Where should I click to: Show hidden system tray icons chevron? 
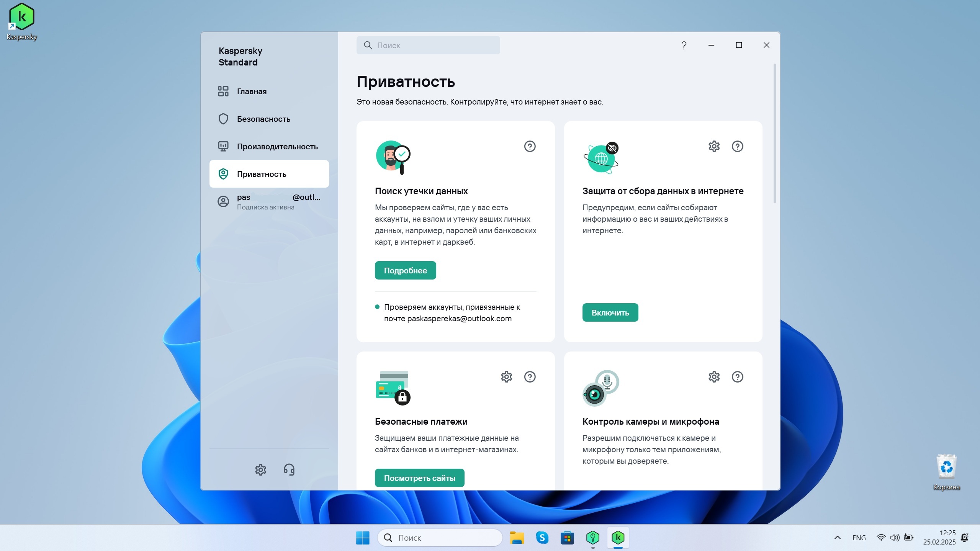coord(838,538)
